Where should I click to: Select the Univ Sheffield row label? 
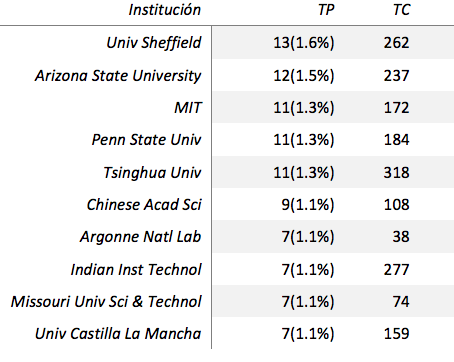point(154,43)
